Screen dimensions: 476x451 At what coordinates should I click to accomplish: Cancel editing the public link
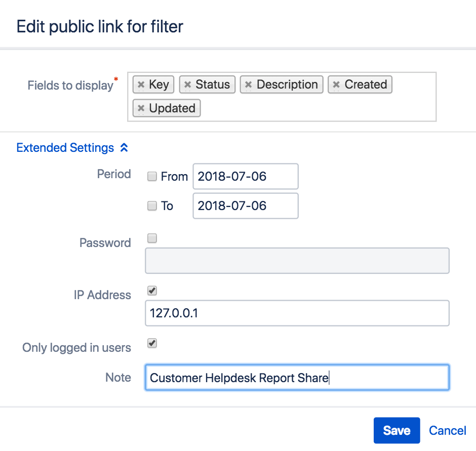click(447, 431)
